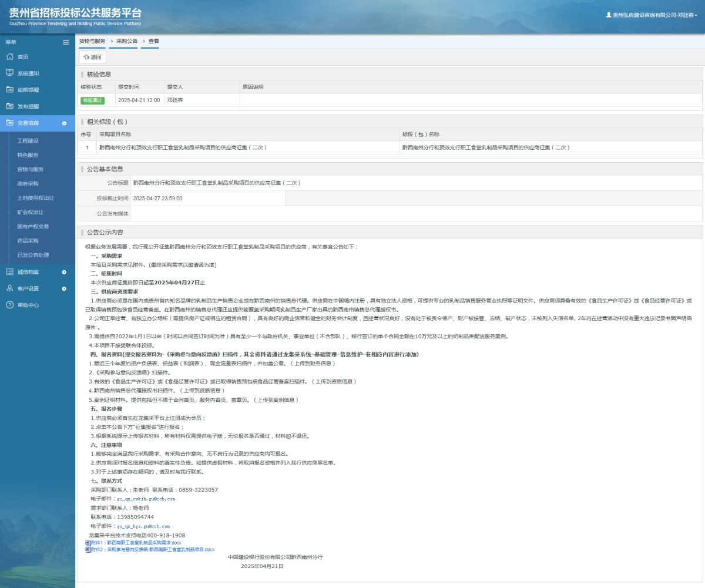
Task: Collapse the sidebar using the hamburger menu icon
Action: (x=66, y=42)
